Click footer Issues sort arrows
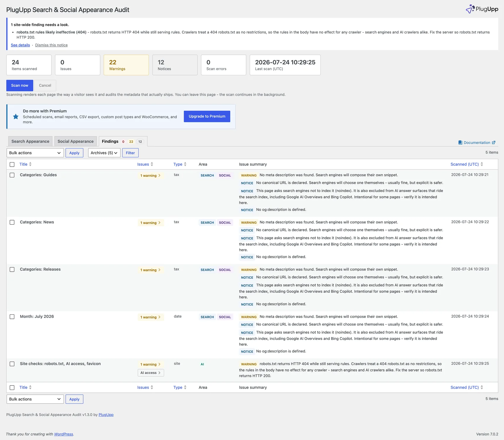 [152, 387]
